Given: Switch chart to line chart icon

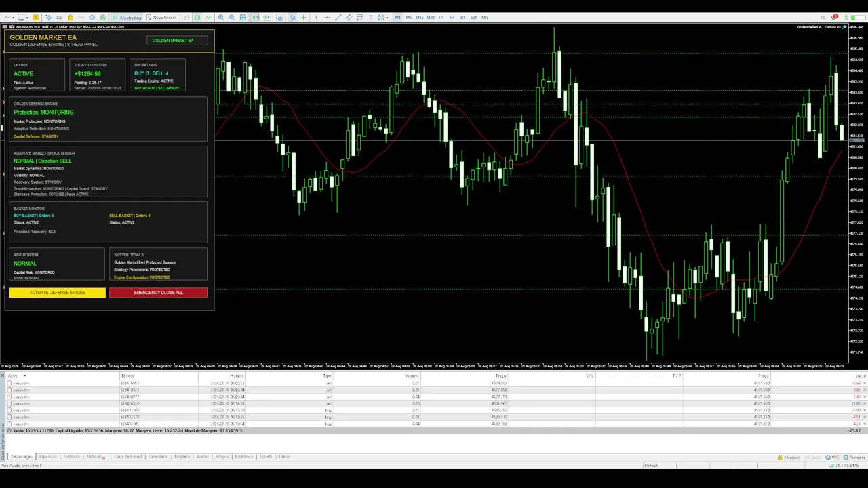Looking at the screenshot, I should point(208,18).
